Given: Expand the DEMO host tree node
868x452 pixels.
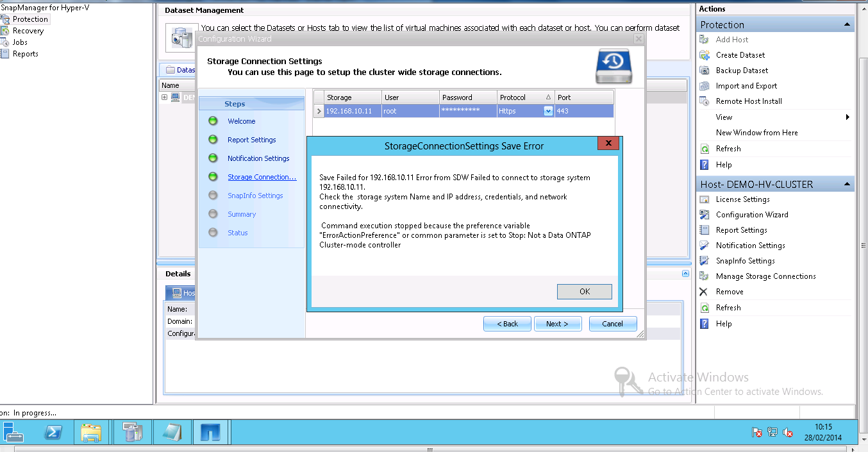Looking at the screenshot, I should (x=165, y=97).
